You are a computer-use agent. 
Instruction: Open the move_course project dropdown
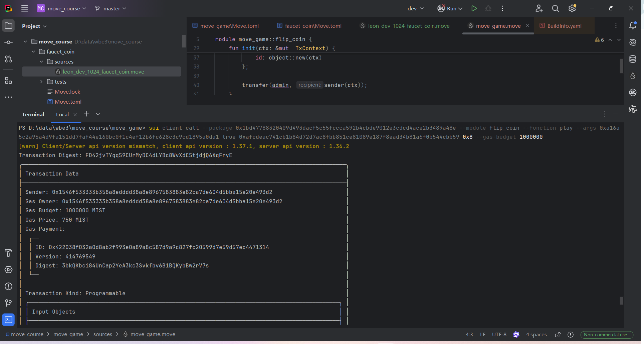(61, 8)
